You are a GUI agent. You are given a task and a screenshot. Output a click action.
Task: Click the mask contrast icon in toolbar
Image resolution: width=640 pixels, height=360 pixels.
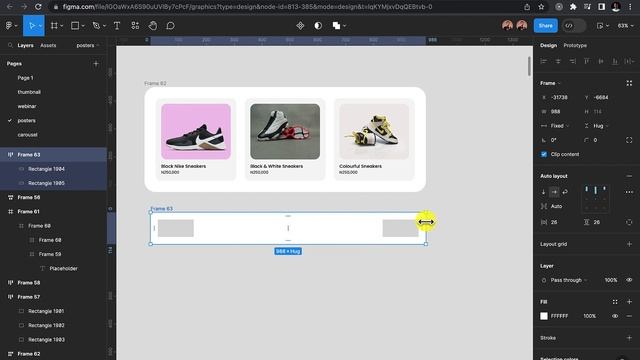coord(318,26)
